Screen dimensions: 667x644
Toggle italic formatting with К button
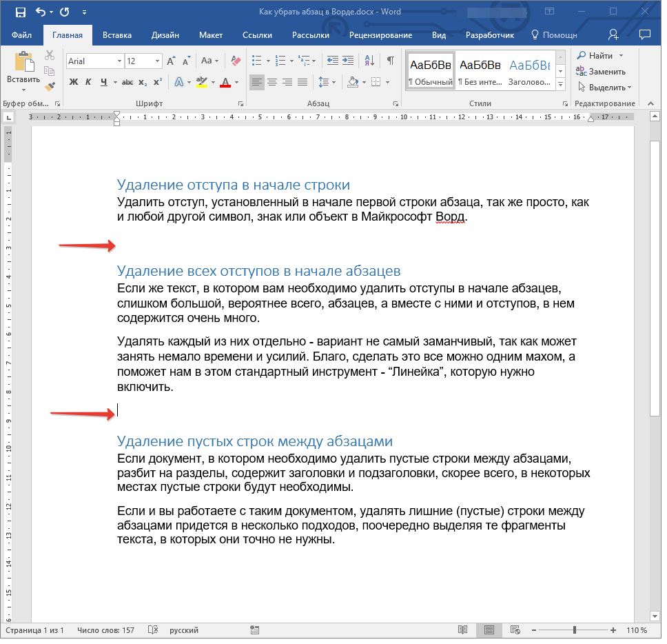click(88, 82)
